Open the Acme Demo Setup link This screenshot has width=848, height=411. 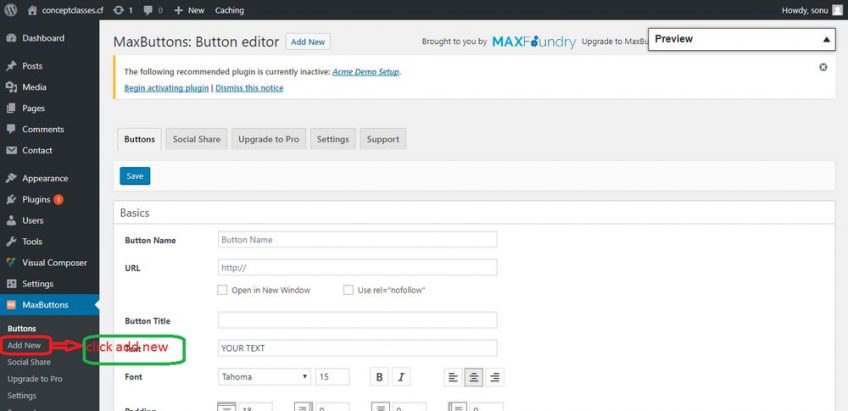pyautogui.click(x=366, y=71)
